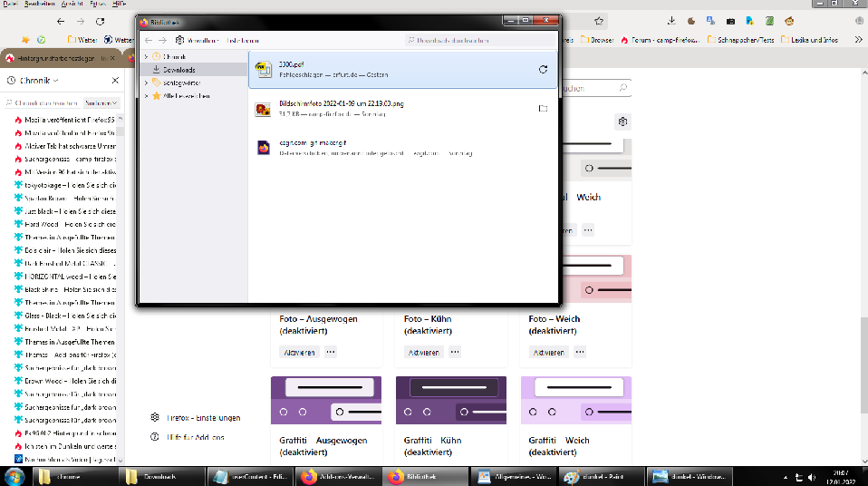Go back using the library back arrow
The width and height of the screenshot is (868, 486).
[x=149, y=40]
